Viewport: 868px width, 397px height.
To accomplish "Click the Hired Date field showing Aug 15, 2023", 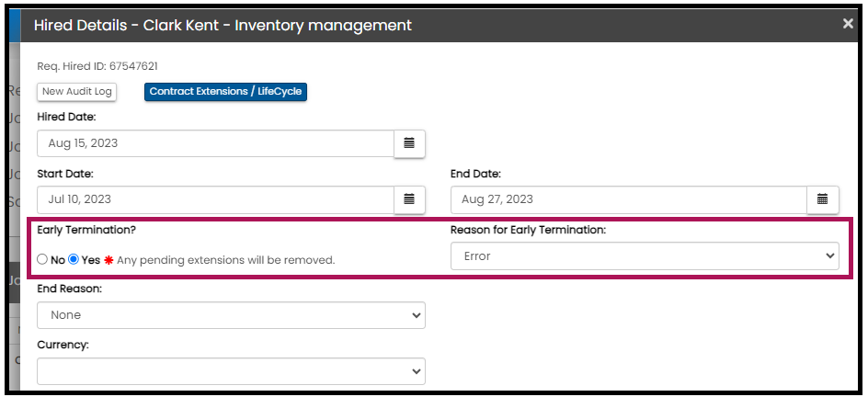I will tap(215, 143).
